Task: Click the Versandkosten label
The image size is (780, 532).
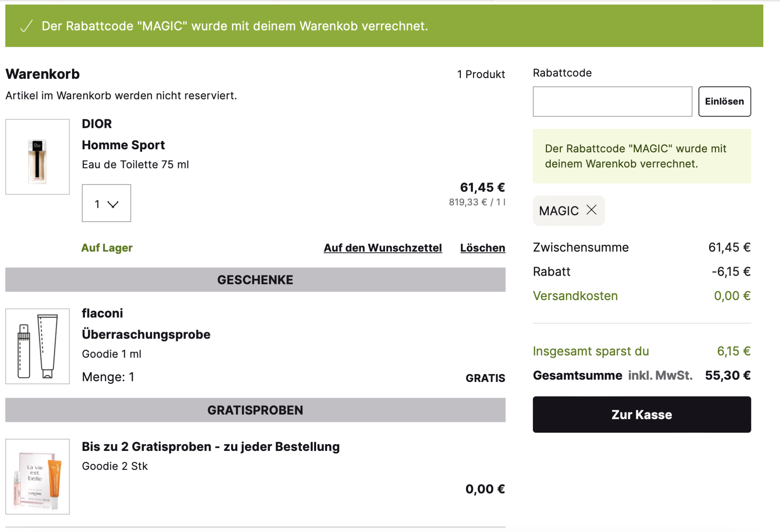Action: 575,296
